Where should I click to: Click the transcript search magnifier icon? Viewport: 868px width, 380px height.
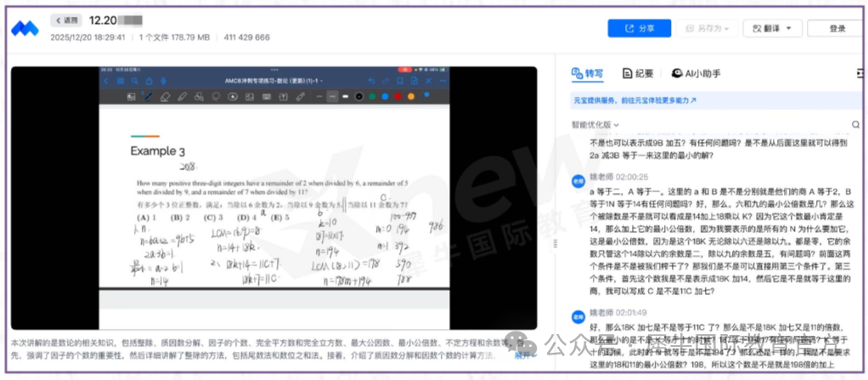856,125
